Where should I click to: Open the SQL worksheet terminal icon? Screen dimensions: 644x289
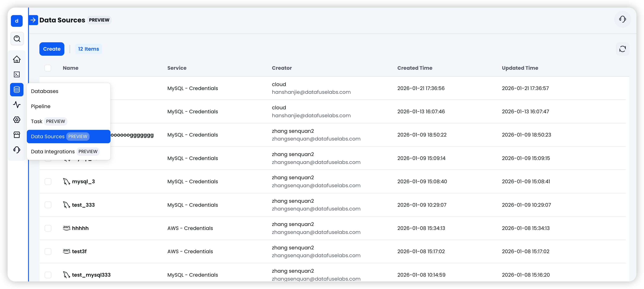pos(17,74)
